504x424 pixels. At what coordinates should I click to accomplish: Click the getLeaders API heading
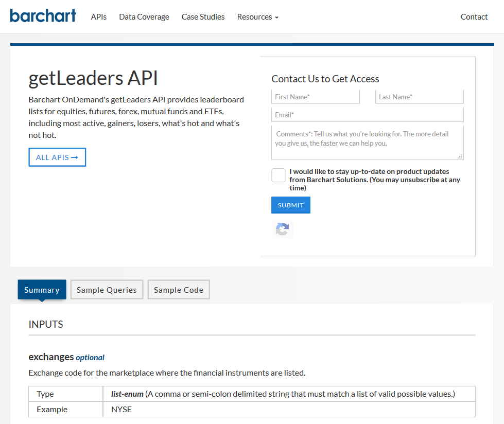(x=93, y=78)
